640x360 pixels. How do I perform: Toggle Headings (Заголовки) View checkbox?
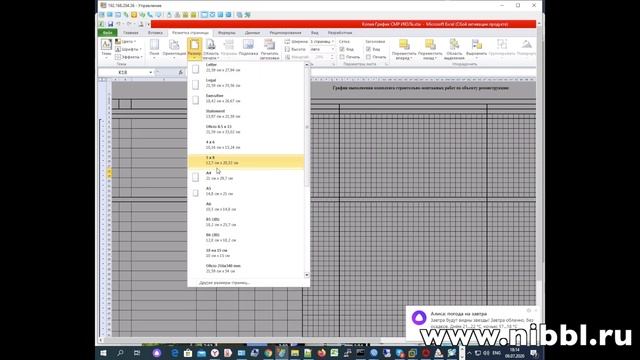(x=369, y=49)
